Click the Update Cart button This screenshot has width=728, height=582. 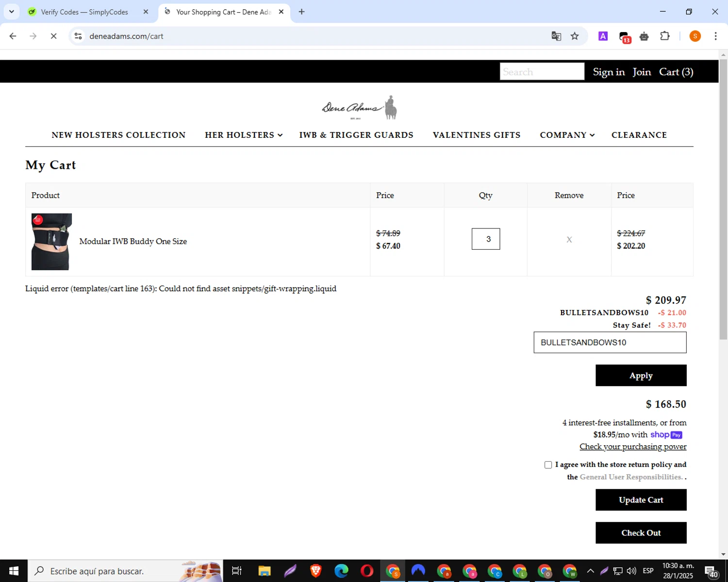pyautogui.click(x=641, y=500)
